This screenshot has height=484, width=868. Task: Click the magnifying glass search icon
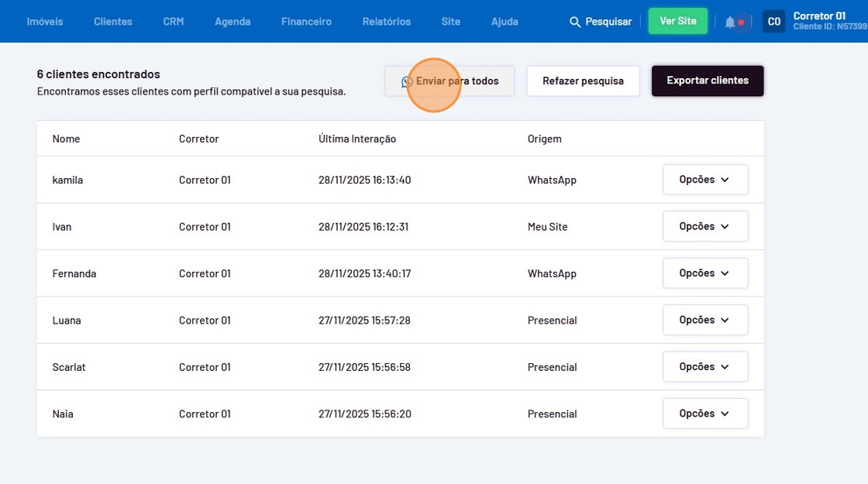click(575, 22)
